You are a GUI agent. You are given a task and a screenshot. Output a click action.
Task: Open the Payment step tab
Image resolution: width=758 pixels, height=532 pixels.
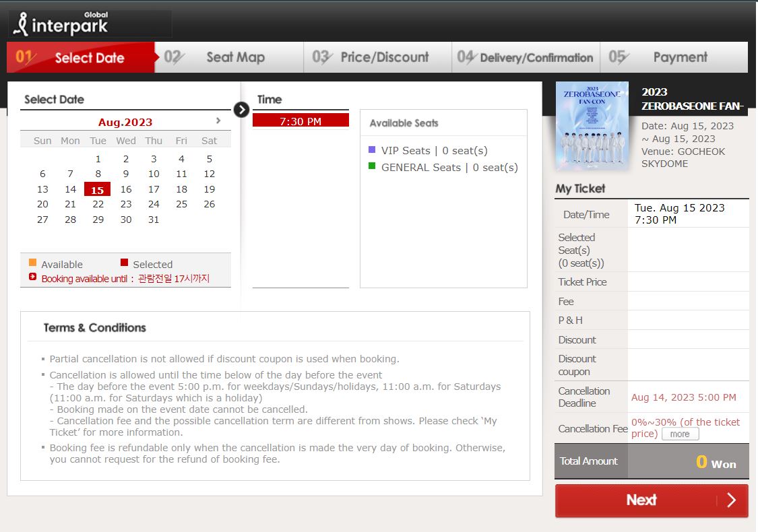[674, 57]
